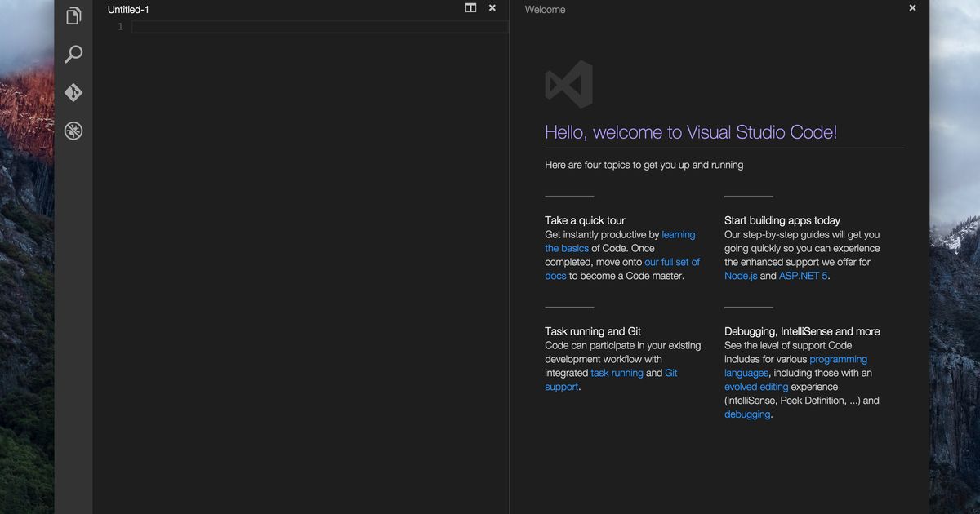Select the Untitled-1 tab title
Screen dimensions: 980x514
click(128, 10)
